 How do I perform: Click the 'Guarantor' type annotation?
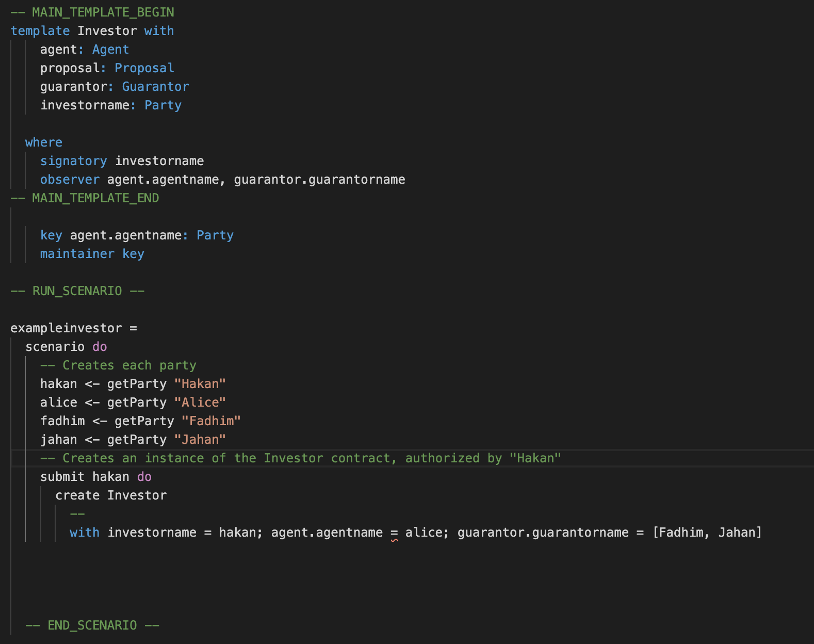tap(155, 87)
